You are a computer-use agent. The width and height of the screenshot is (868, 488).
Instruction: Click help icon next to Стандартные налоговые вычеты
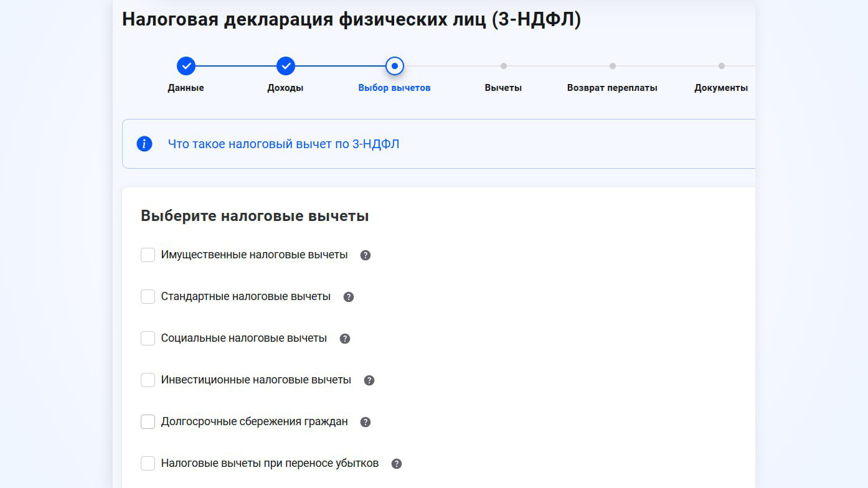(x=349, y=297)
